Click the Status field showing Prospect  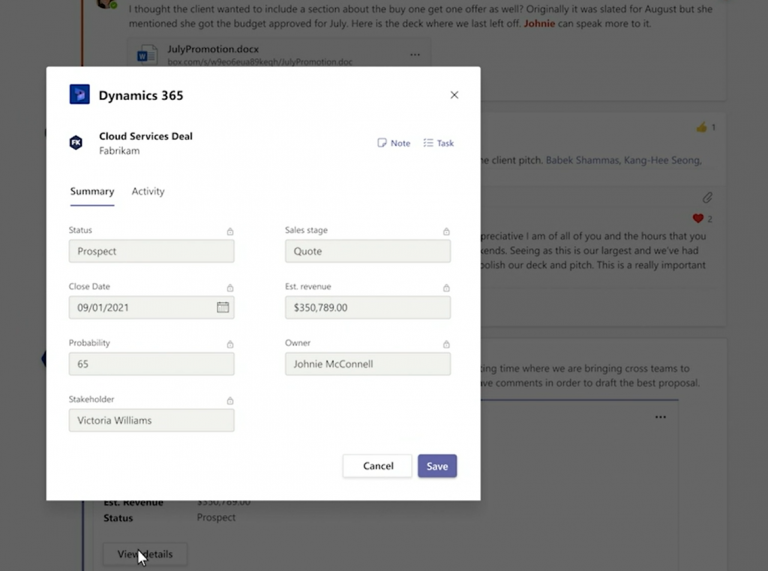click(151, 251)
